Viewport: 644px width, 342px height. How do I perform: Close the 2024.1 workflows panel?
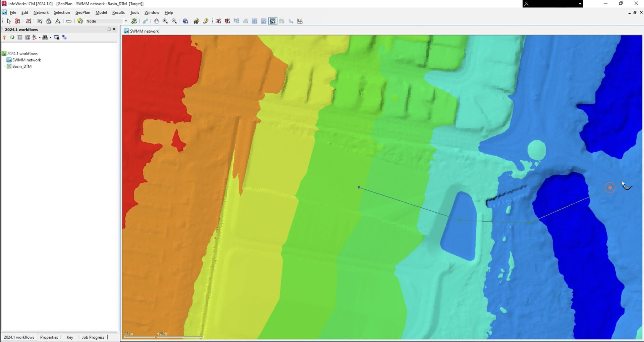(114, 29)
